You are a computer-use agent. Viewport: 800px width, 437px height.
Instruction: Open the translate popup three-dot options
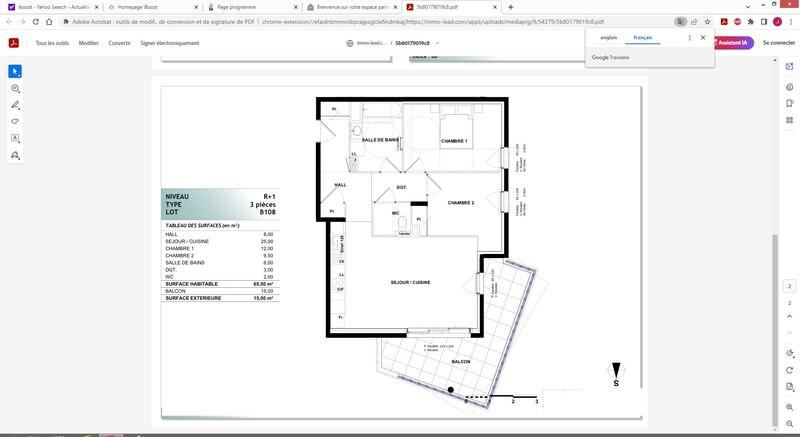(x=689, y=37)
